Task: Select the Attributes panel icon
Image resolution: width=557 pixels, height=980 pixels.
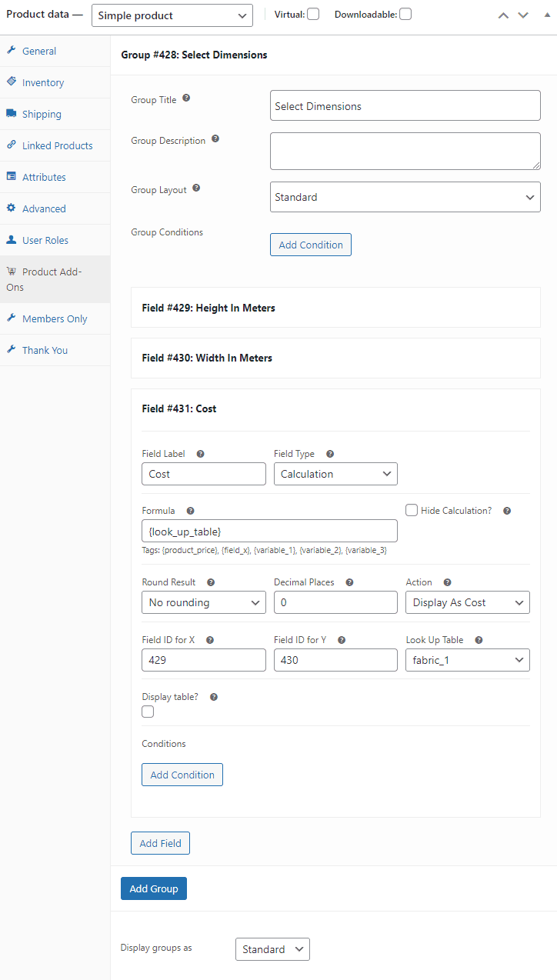Action: tap(12, 177)
